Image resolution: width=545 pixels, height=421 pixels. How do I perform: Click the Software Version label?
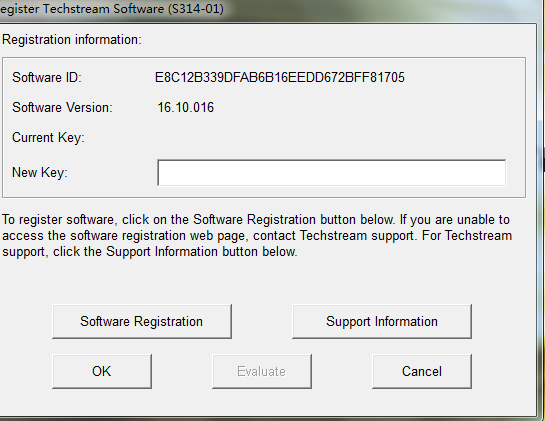click(62, 107)
